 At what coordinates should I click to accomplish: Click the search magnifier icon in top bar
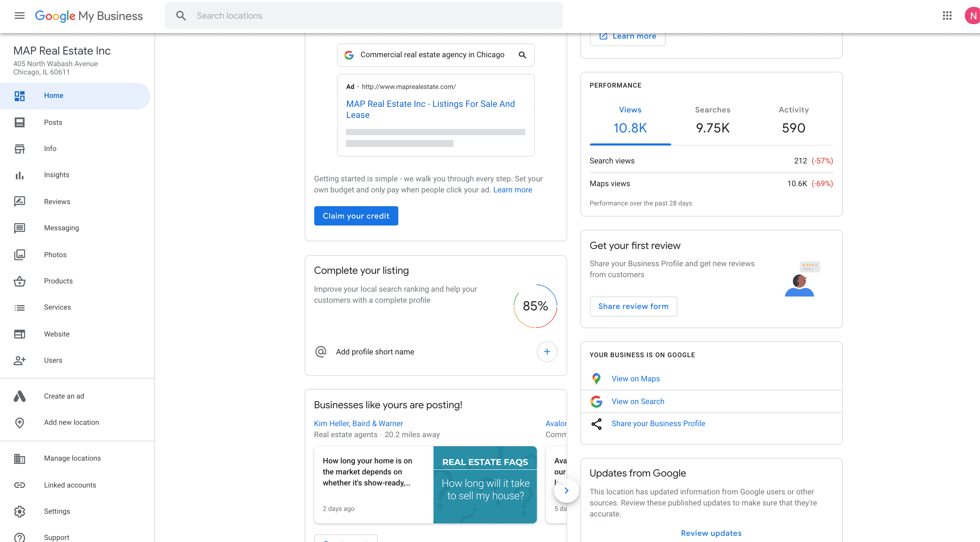(181, 16)
